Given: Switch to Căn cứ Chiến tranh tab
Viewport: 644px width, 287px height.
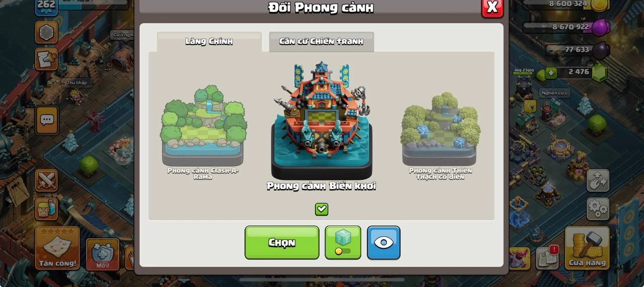Looking at the screenshot, I should [x=321, y=42].
